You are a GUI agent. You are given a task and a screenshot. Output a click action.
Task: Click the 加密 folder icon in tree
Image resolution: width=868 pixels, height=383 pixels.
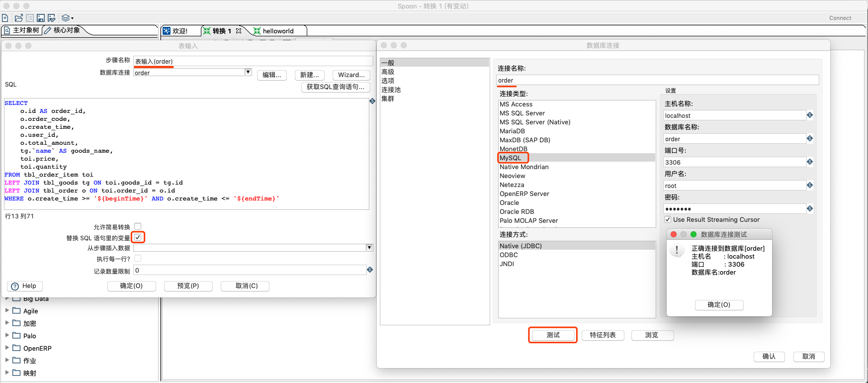tap(16, 323)
